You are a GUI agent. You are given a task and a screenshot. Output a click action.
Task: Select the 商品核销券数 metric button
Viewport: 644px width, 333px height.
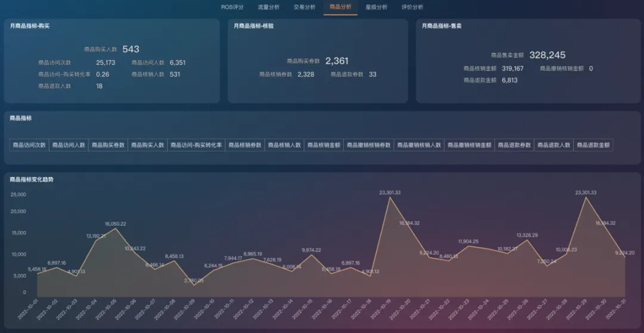[x=245, y=145]
